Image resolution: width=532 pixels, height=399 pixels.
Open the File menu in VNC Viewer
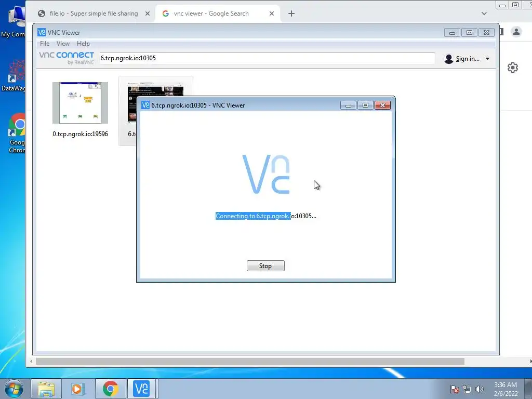(x=45, y=44)
